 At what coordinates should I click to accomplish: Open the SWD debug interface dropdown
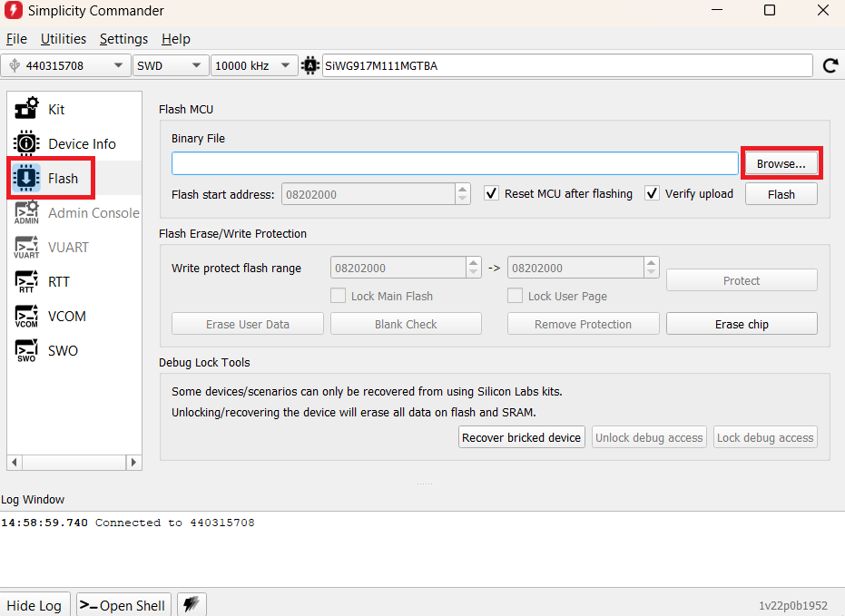(171, 65)
